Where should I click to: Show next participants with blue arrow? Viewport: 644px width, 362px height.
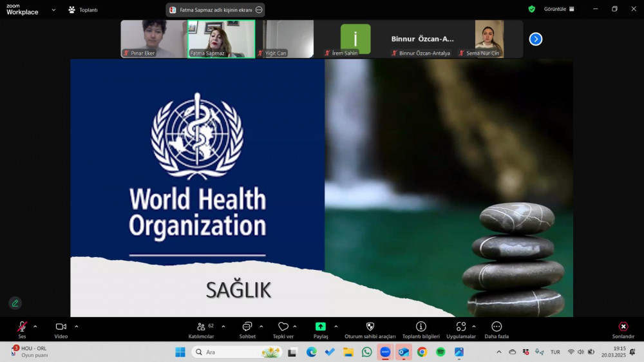point(536,39)
